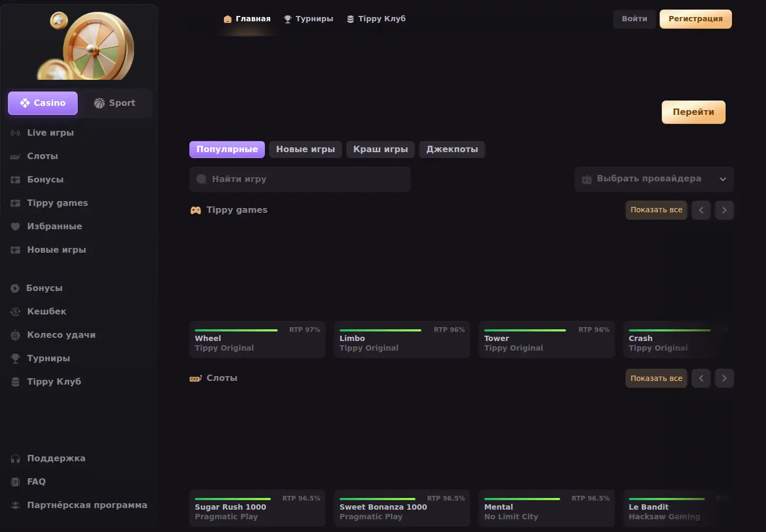Open Tippy Клуб in top navigation
Screen dimensions: 766x532
pos(376,19)
